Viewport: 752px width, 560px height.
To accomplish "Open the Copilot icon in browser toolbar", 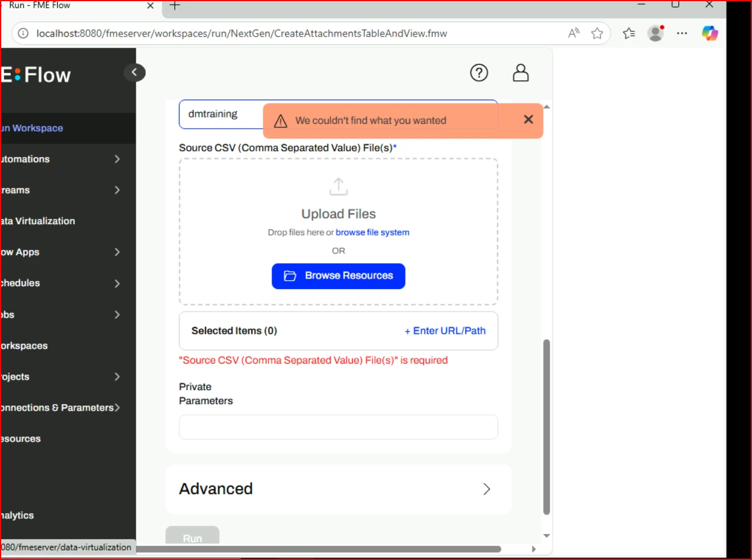I will 710,33.
